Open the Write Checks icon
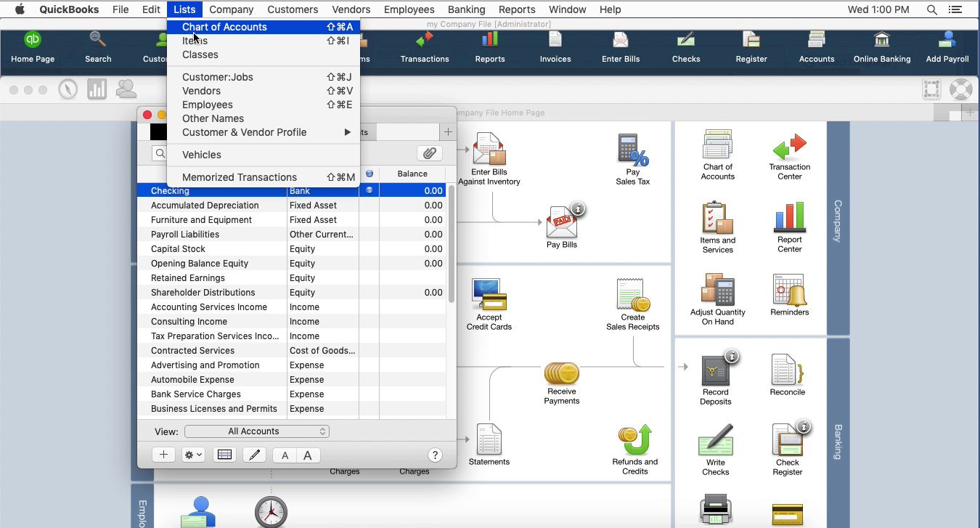This screenshot has height=528, width=980. pos(716,450)
